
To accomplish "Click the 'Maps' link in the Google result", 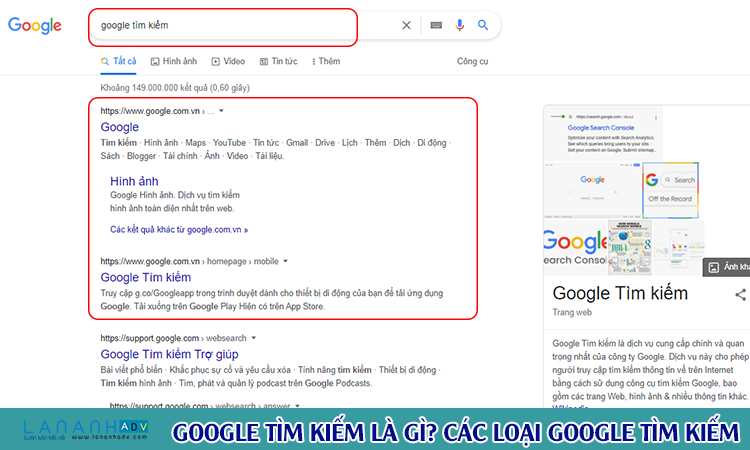I will (195, 143).
